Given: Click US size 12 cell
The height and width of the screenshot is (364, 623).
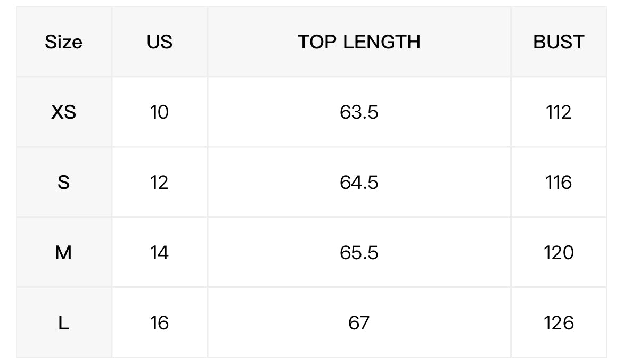Looking at the screenshot, I should (x=159, y=182).
